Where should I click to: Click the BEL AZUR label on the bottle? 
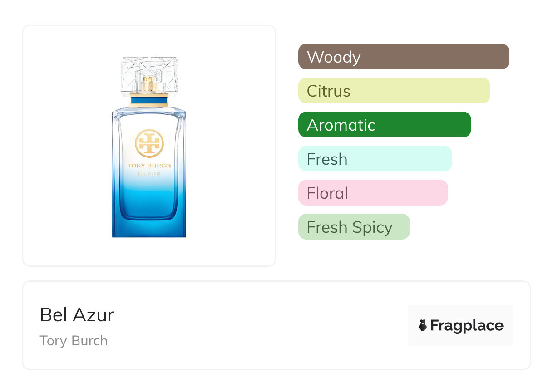click(x=148, y=173)
